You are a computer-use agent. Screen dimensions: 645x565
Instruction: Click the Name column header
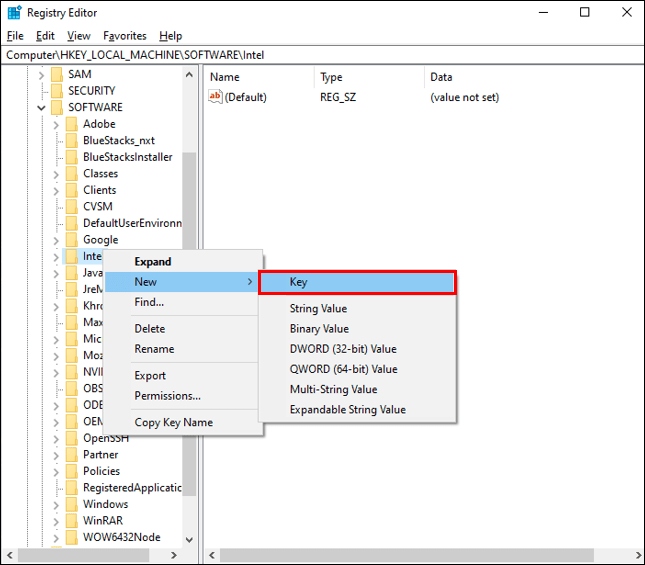tap(260, 77)
